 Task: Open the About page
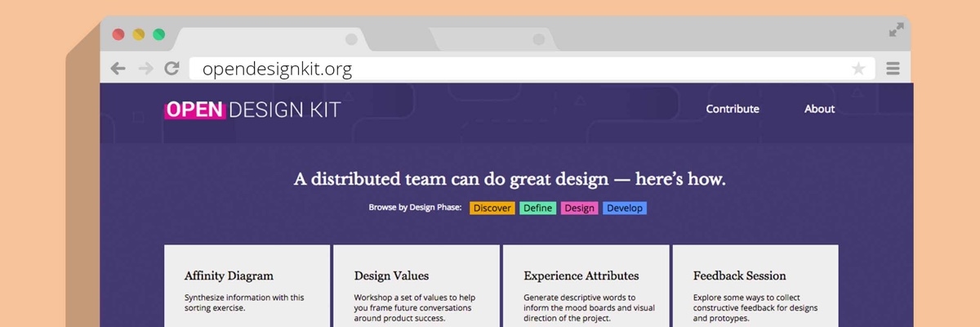coord(819,109)
